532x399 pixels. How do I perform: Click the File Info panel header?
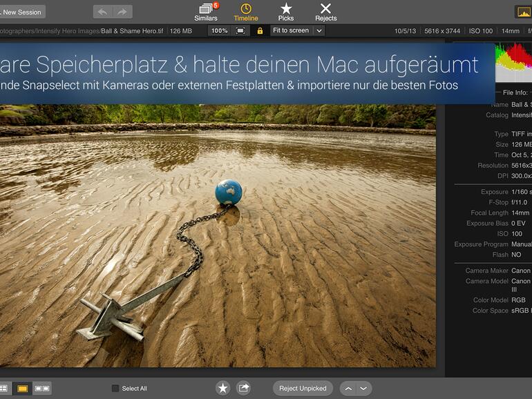[x=515, y=93]
